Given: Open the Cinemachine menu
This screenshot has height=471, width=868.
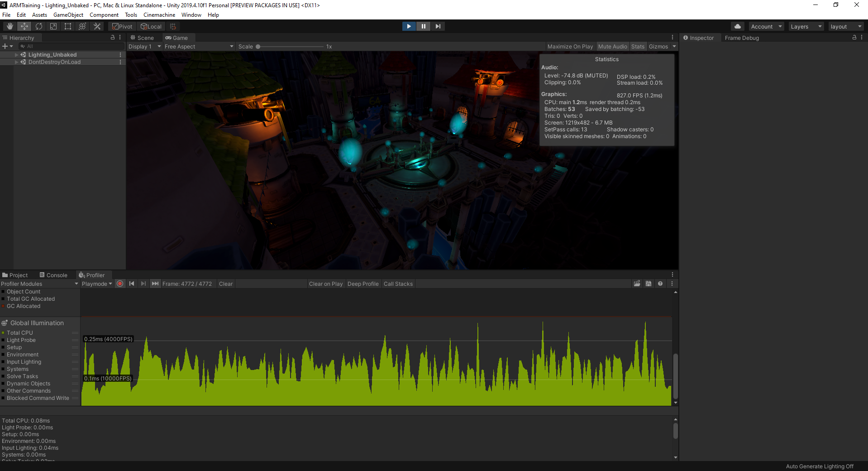Looking at the screenshot, I should tap(159, 15).
